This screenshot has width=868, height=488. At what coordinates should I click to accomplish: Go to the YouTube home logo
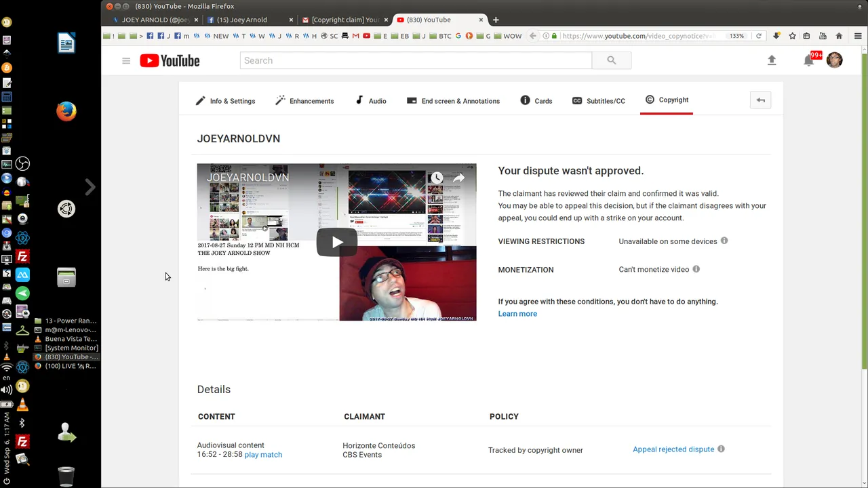pos(170,61)
